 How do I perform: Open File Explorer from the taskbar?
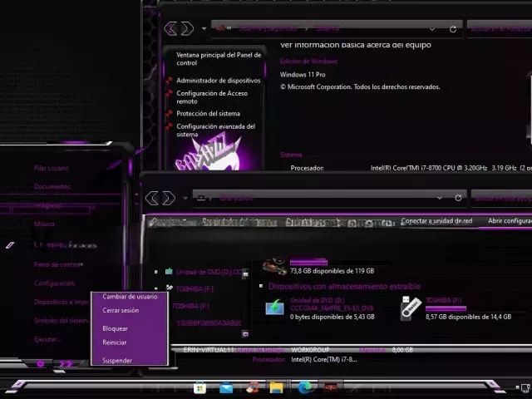click(276, 387)
